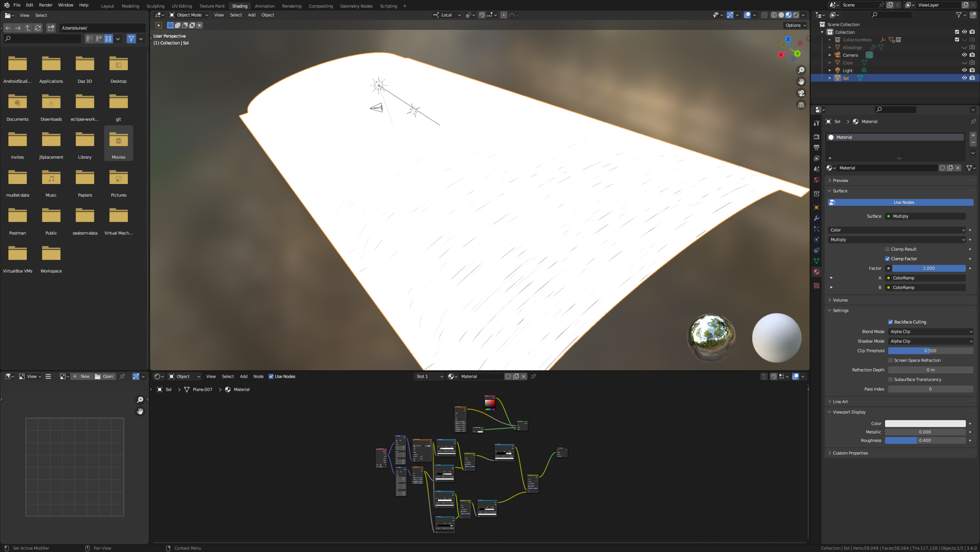Screen dimensions: 980x552
Task: Expand the Volume panel
Action: [x=840, y=300]
